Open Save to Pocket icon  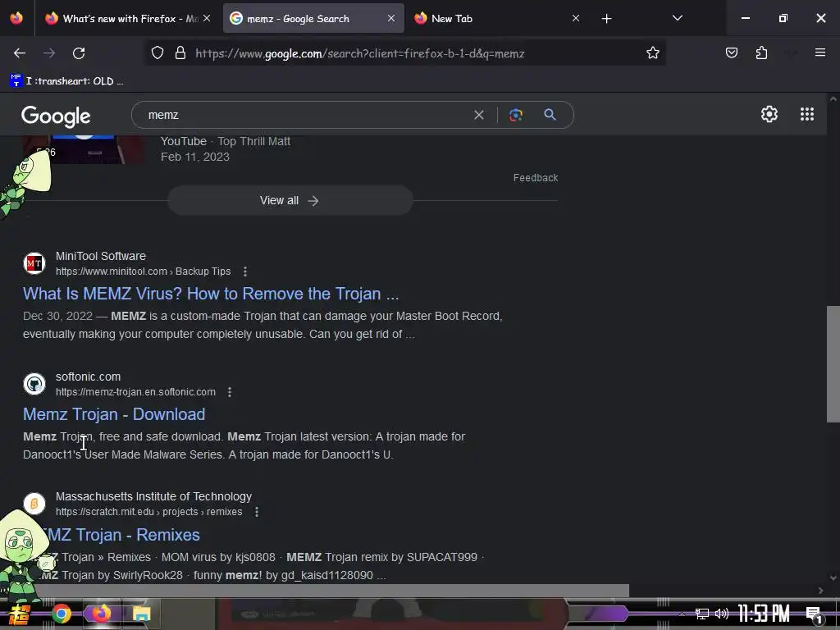click(731, 52)
